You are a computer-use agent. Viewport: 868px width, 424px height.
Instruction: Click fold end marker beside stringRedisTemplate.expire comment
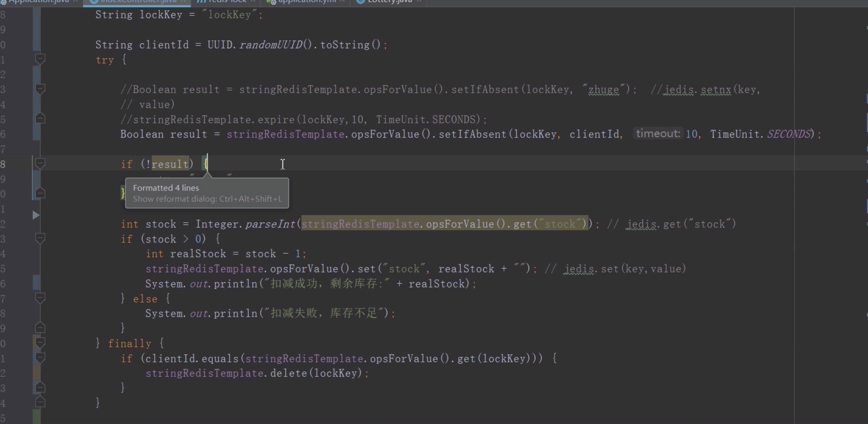(x=40, y=118)
